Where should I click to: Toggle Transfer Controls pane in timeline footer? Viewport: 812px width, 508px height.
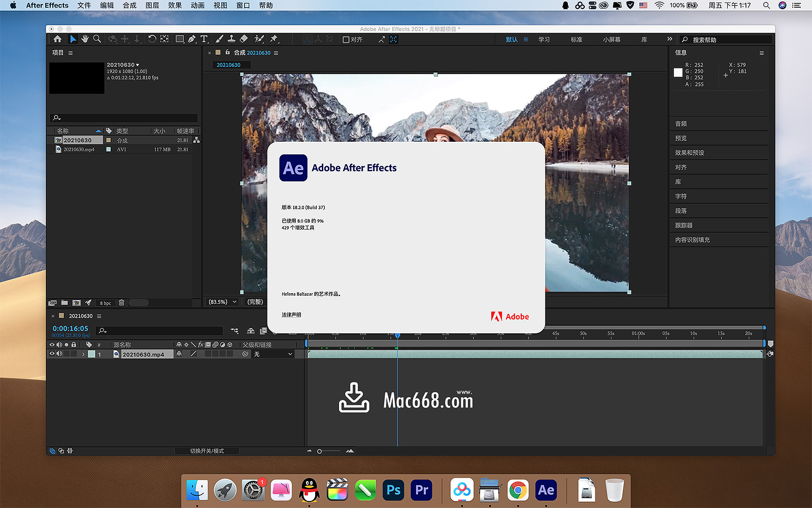(61, 451)
